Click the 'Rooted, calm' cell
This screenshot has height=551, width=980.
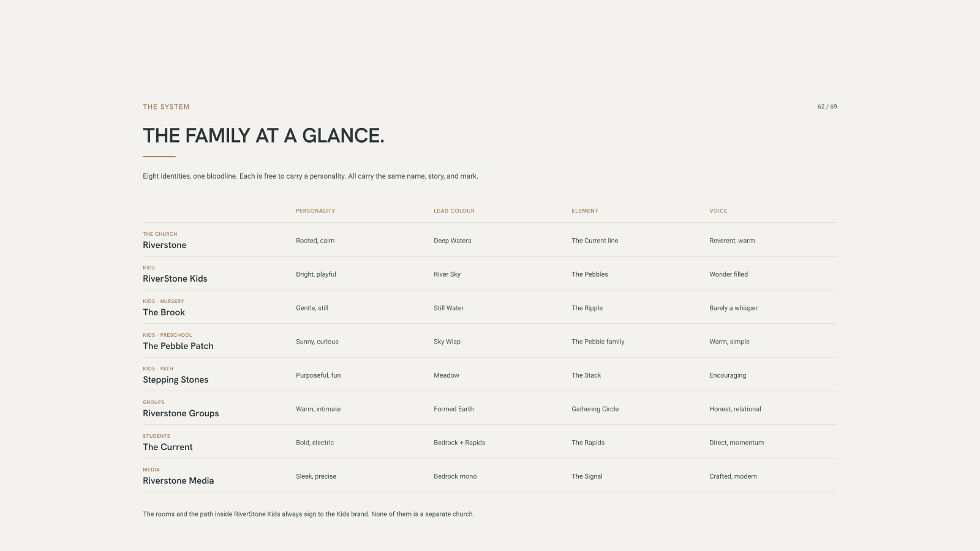(x=315, y=241)
